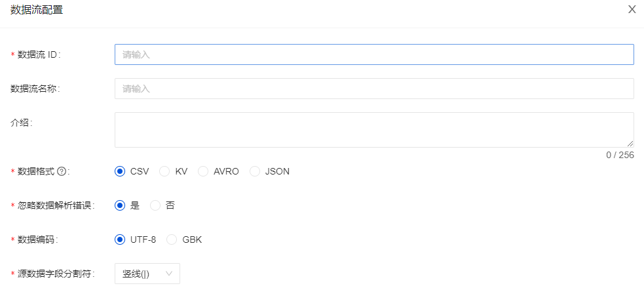The image size is (644, 290).
Task: Focus the 数据流 ID input field
Action: click(373, 54)
